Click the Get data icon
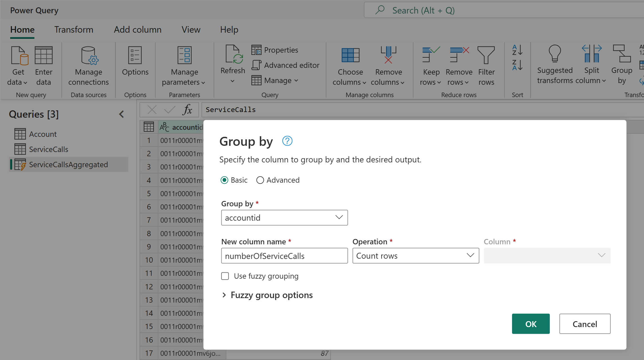 click(19, 55)
